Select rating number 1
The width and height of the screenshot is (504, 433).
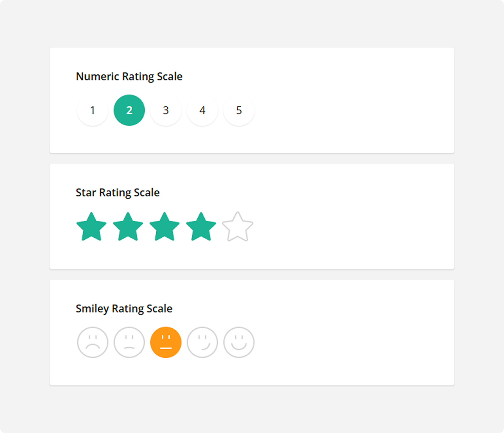click(x=93, y=110)
